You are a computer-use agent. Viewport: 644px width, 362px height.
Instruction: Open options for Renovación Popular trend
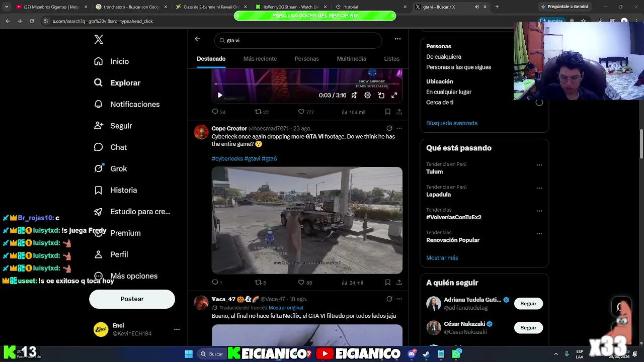pos(539,234)
